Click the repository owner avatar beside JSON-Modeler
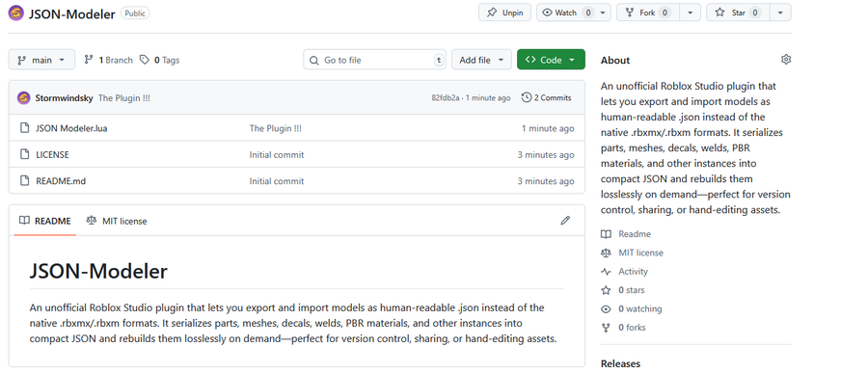This screenshot has width=868, height=373. (16, 13)
